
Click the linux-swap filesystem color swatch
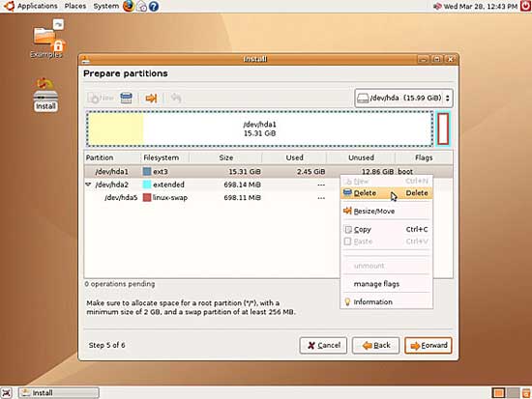click(147, 198)
